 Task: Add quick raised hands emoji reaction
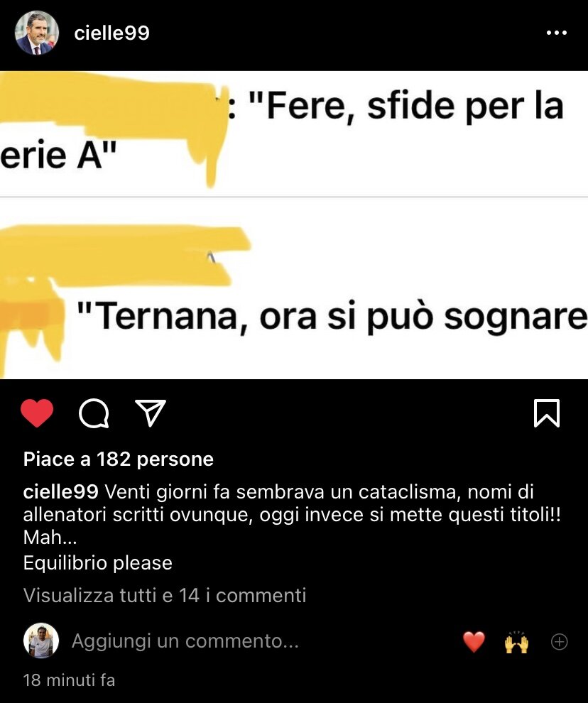[x=517, y=642]
